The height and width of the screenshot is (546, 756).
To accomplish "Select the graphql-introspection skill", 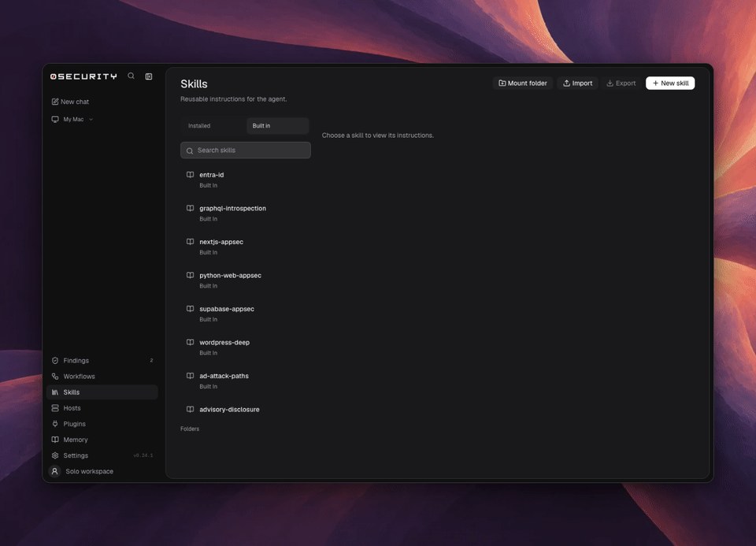I will tap(246, 214).
